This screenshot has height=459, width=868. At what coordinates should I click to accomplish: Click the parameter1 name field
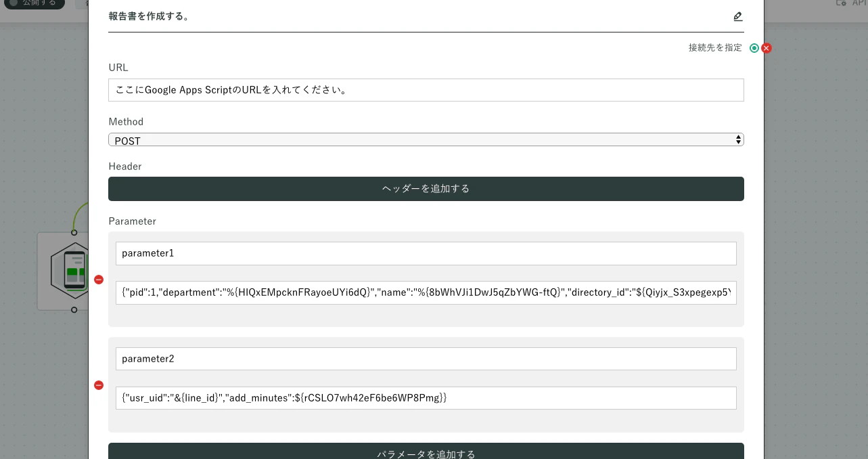[426, 253]
